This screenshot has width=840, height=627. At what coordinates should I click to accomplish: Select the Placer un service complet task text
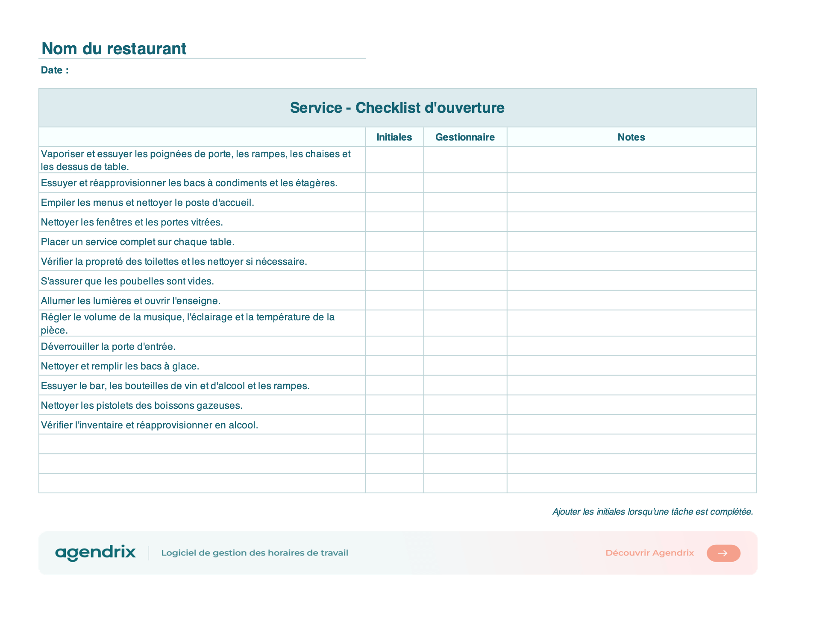138,242
